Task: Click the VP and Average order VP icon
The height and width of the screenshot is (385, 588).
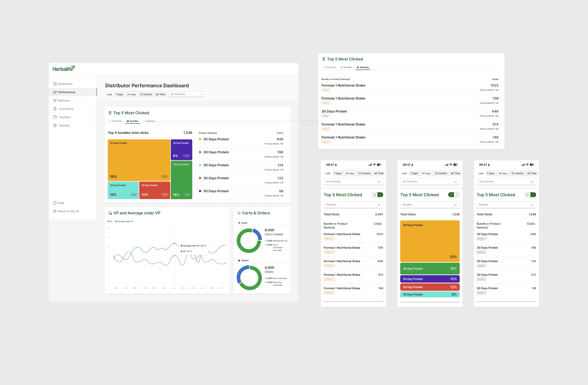Action: (x=110, y=213)
